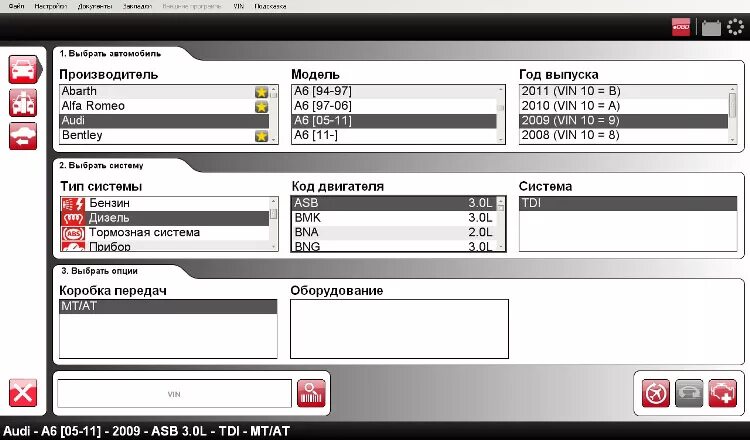Open the Подсказка menu
The width and height of the screenshot is (750, 440).
270,6
